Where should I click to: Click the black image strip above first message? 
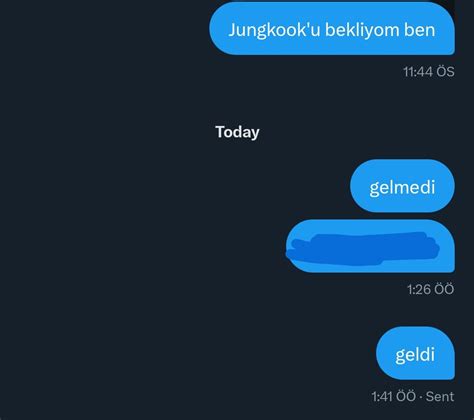(x=451, y=6)
